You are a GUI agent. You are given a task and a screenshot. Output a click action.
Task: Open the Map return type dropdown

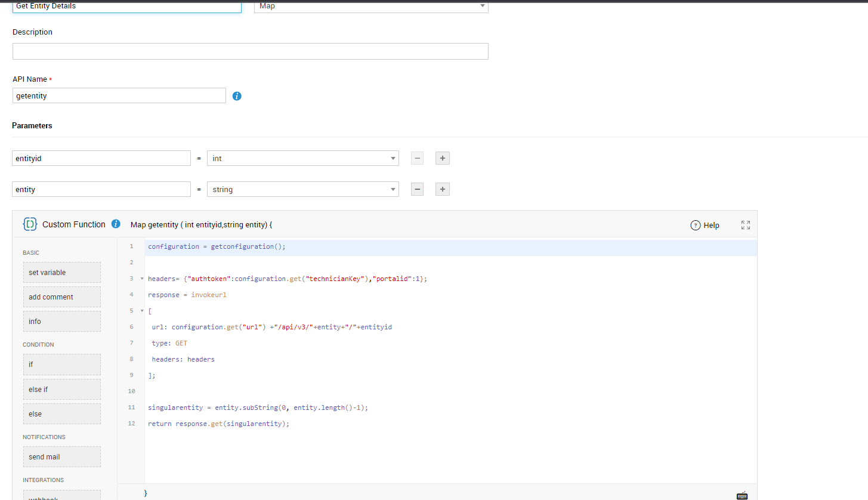tap(370, 6)
